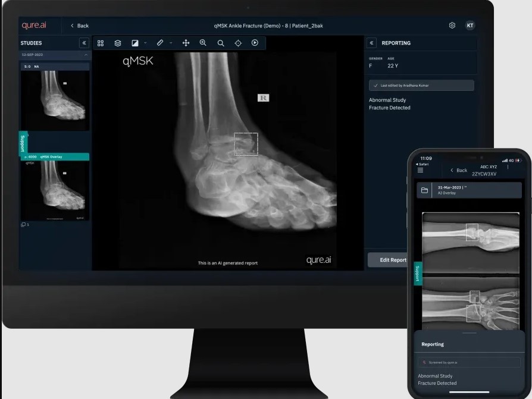This screenshot has height=399, width=532.
Task: Tap the Reporting heading on the phone
Action: click(433, 344)
